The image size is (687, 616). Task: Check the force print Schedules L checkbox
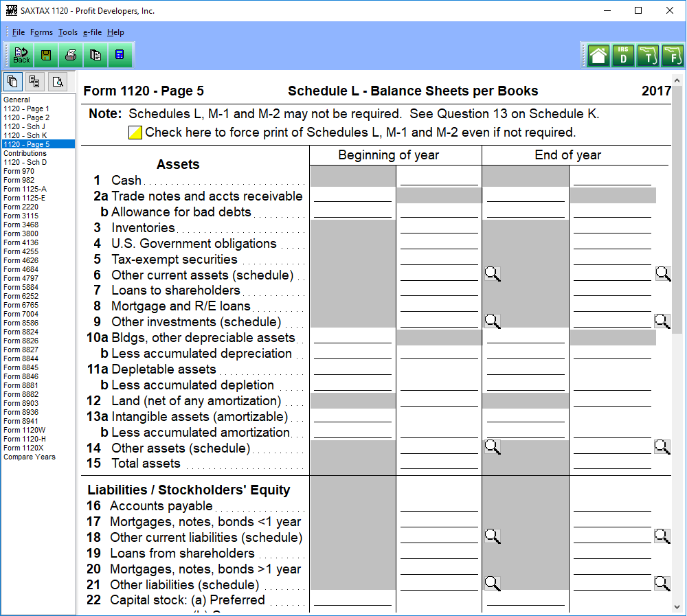click(135, 133)
